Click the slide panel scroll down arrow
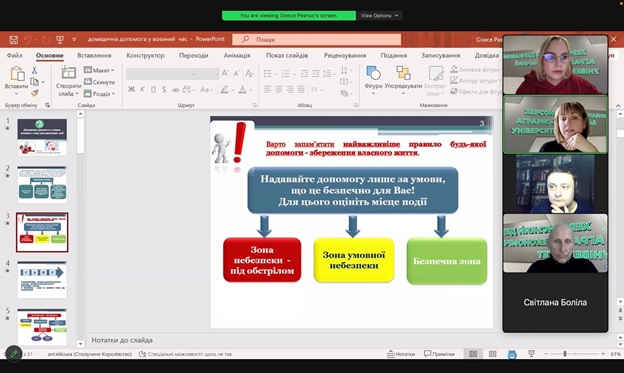This screenshot has width=624, height=373. (80, 344)
